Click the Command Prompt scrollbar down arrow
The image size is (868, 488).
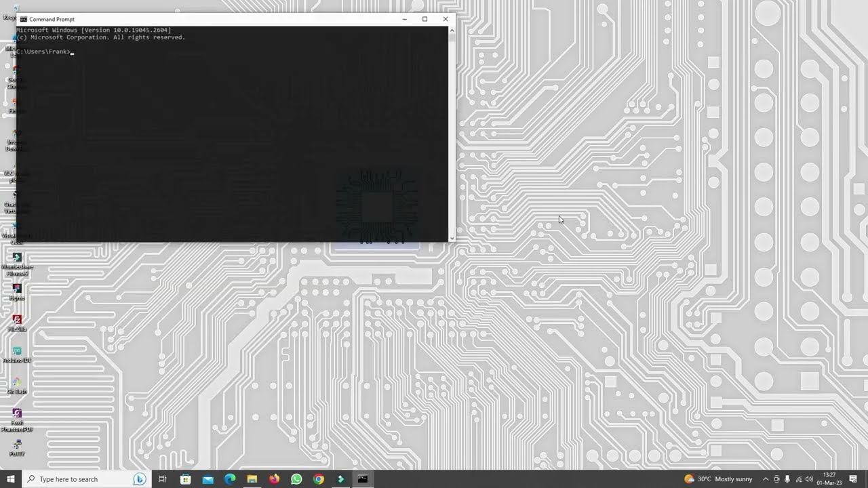[452, 238]
